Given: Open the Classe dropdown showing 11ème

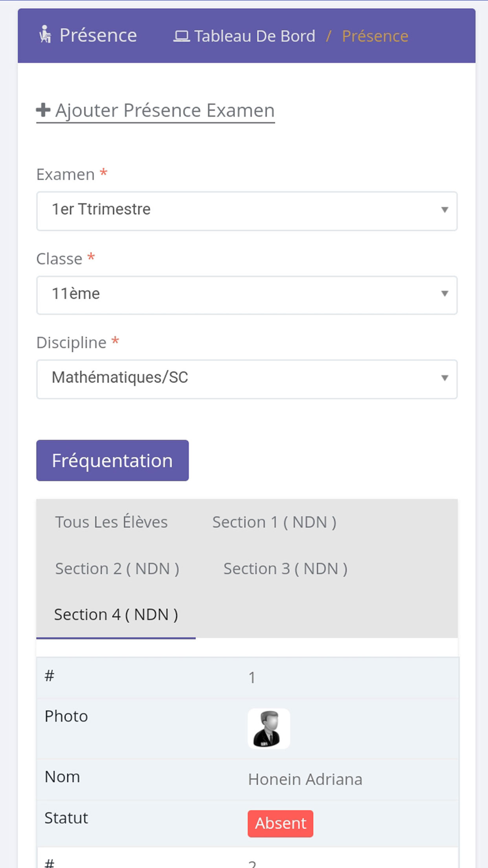Looking at the screenshot, I should pyautogui.click(x=246, y=295).
